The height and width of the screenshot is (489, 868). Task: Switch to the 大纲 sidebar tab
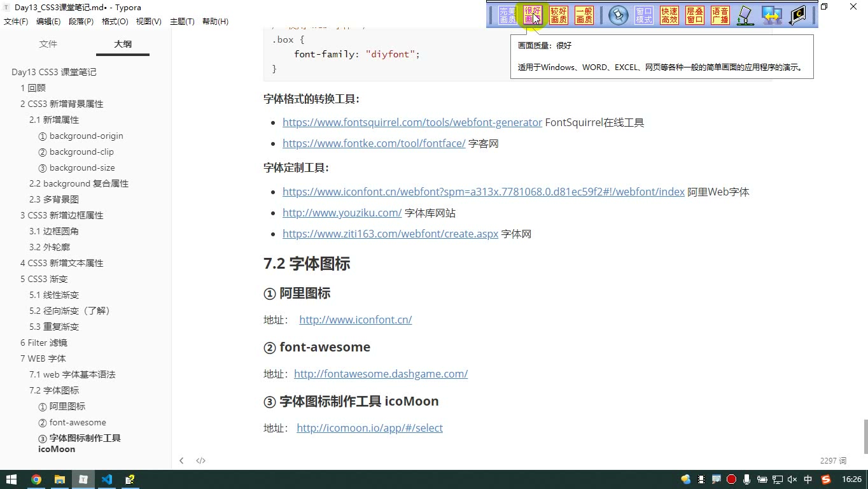(x=123, y=44)
